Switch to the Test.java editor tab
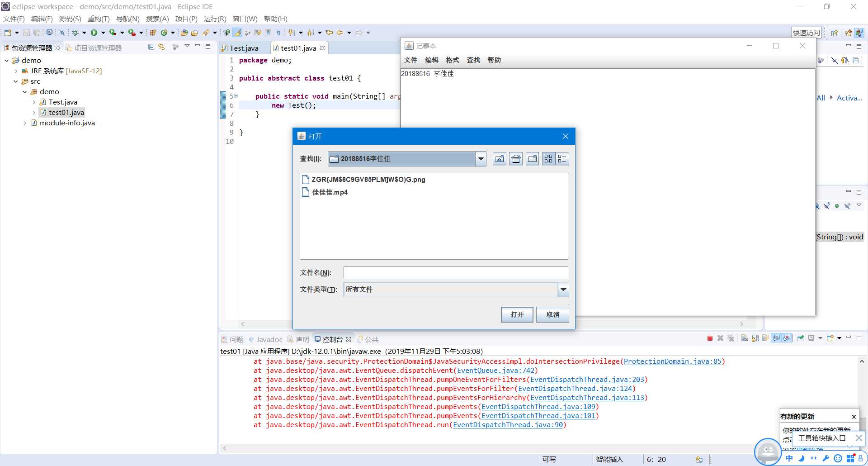This screenshot has height=466, width=868. click(x=244, y=48)
